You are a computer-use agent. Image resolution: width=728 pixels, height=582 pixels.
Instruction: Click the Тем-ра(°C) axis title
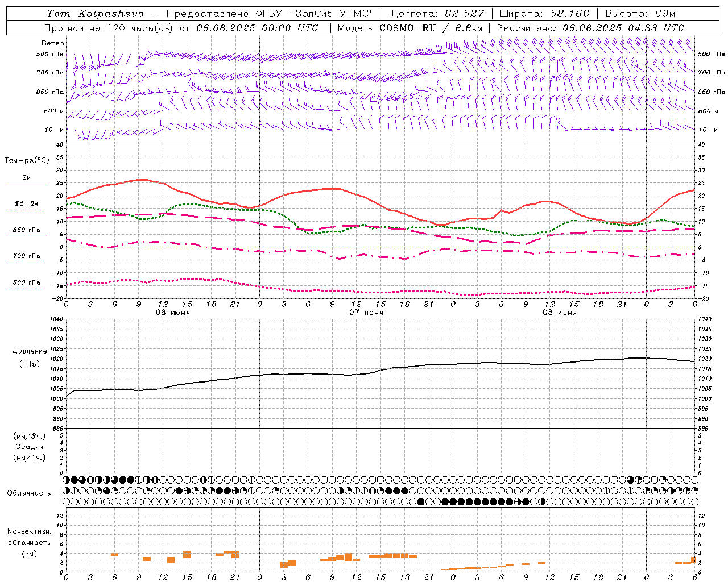tap(27, 161)
